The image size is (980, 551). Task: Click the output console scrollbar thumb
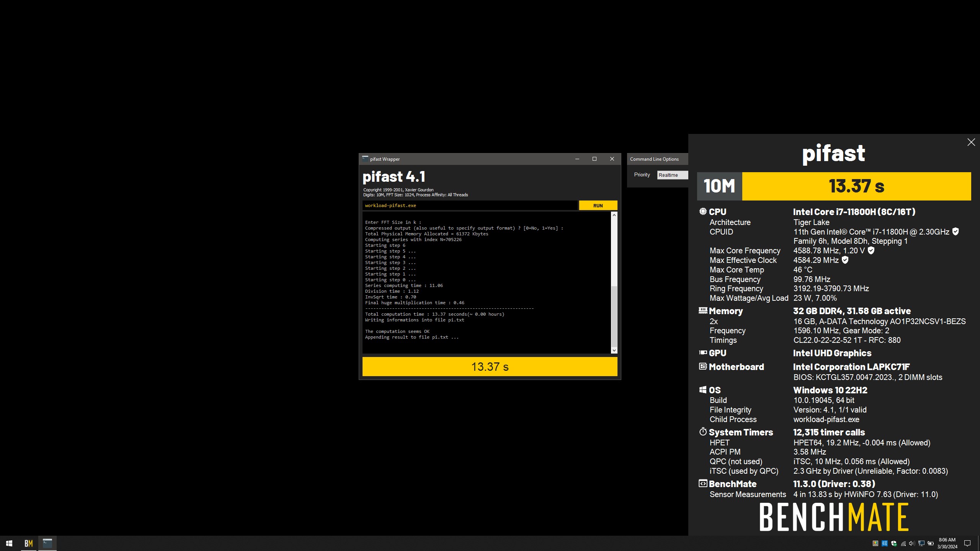(x=614, y=316)
